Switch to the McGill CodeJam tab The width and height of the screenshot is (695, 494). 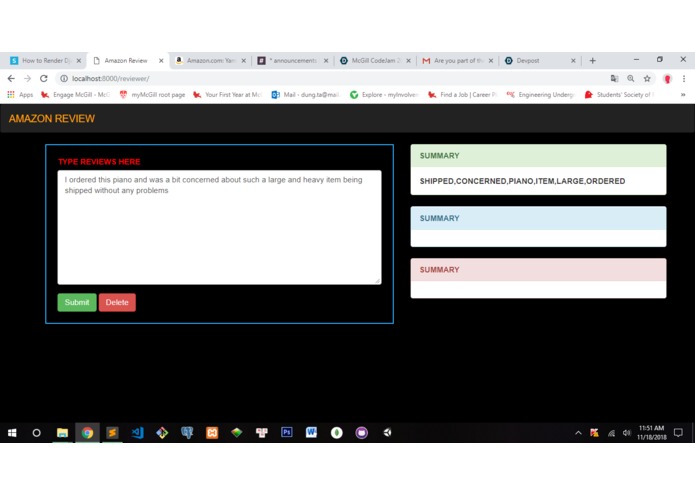[x=375, y=60]
